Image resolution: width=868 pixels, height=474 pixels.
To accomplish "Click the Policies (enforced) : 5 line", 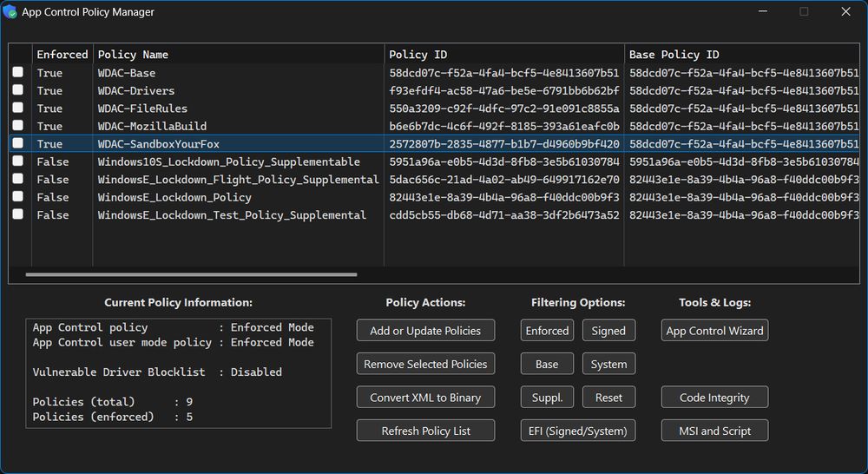I will (x=113, y=417).
